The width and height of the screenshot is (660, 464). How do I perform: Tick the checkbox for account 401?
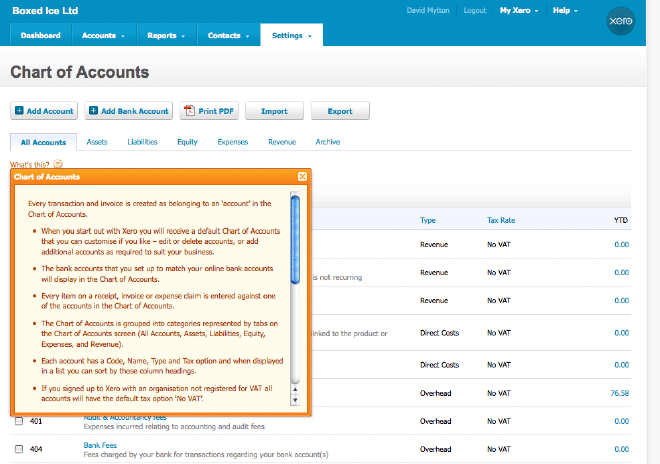[x=19, y=420]
